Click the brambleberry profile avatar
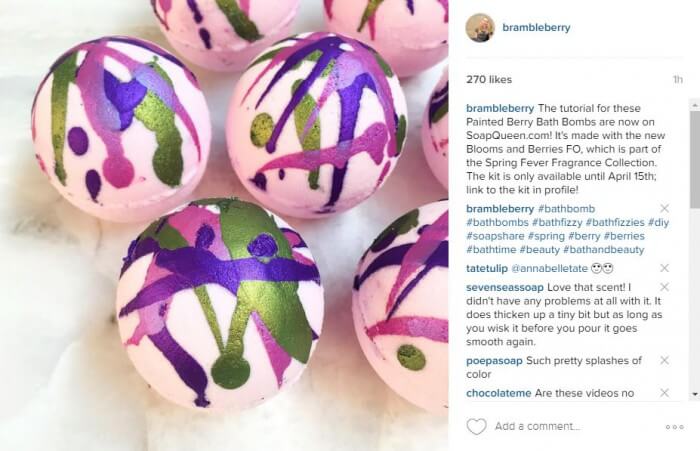Screen dimensions: 700x451 480,28
